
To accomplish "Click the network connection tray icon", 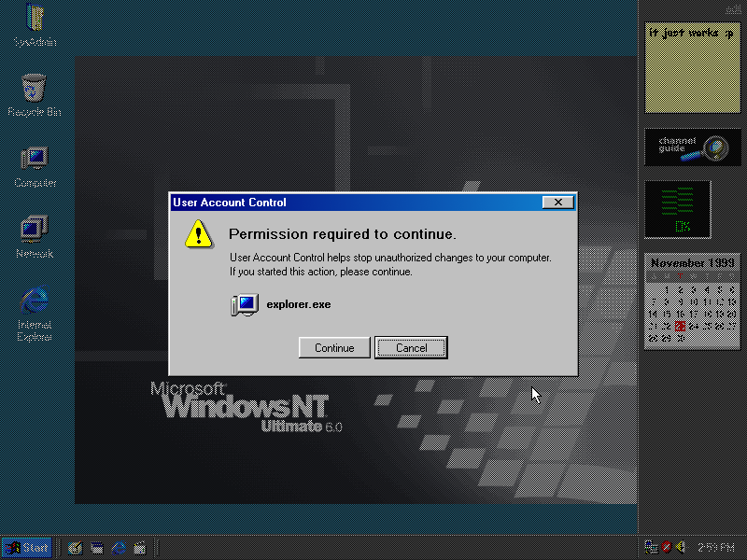I will (651, 547).
